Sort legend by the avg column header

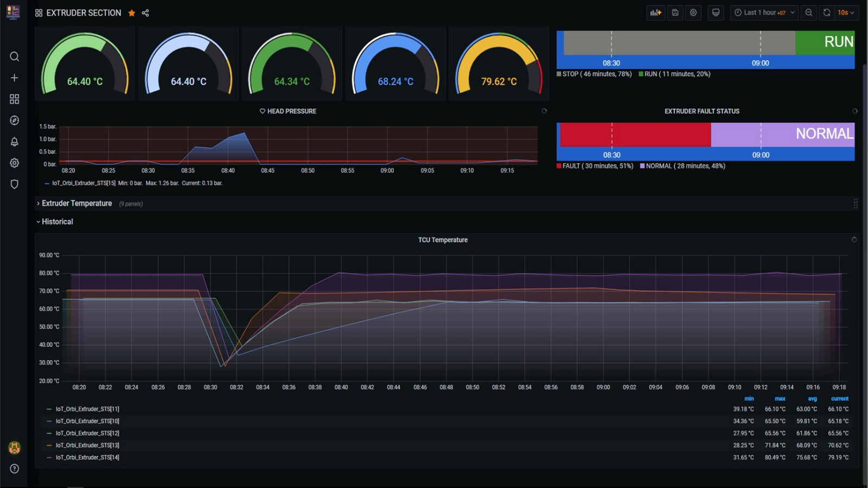coord(812,399)
